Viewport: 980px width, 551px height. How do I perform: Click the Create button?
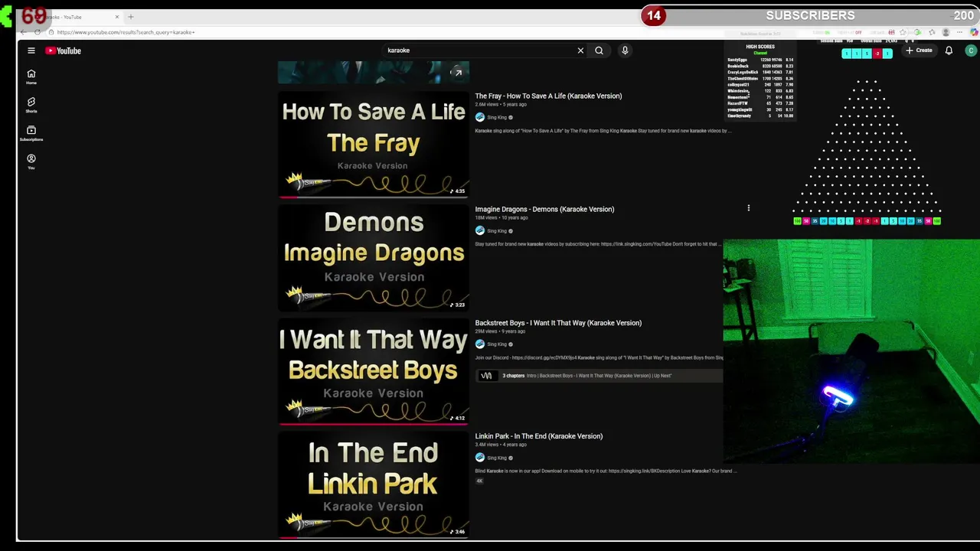click(x=919, y=51)
